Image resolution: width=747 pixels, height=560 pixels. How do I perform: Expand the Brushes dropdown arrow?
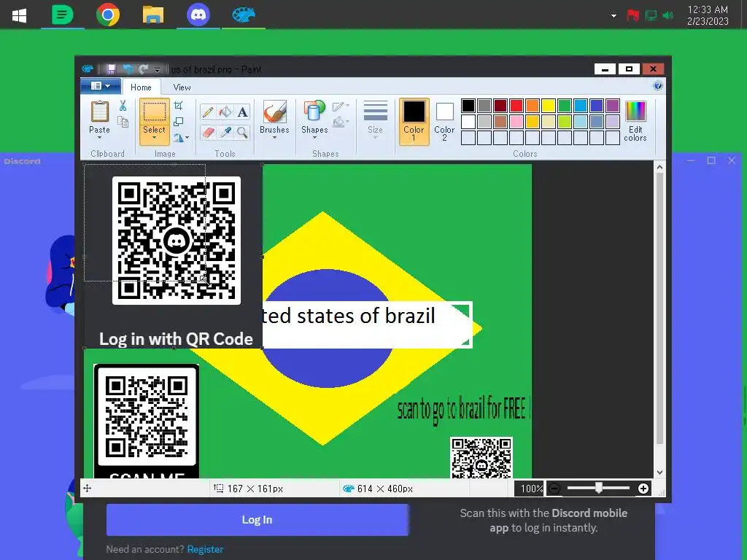click(274, 138)
